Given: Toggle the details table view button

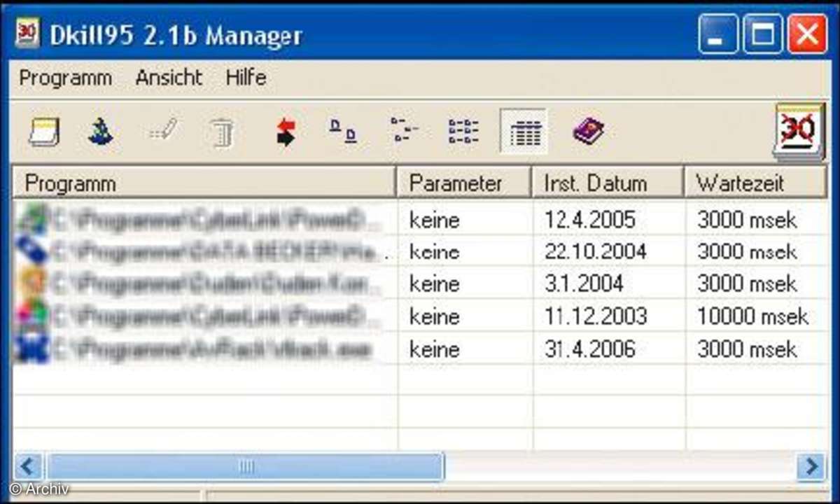Looking at the screenshot, I should point(524,132).
